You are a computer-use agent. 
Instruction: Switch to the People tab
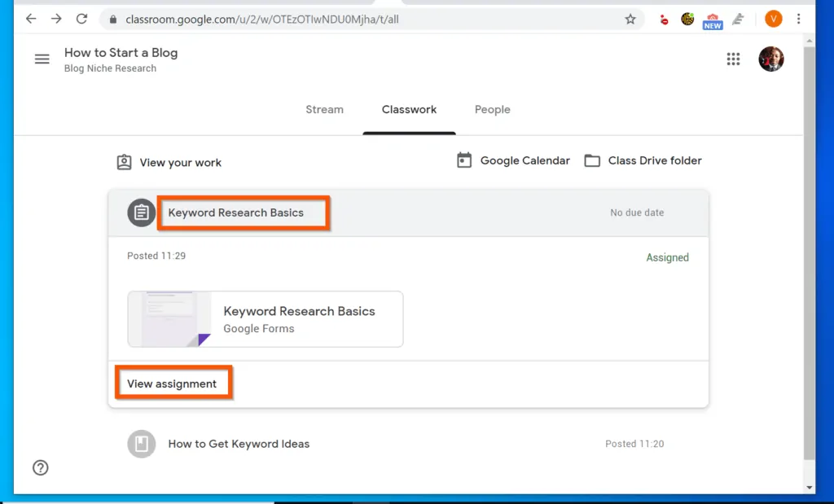click(x=492, y=109)
